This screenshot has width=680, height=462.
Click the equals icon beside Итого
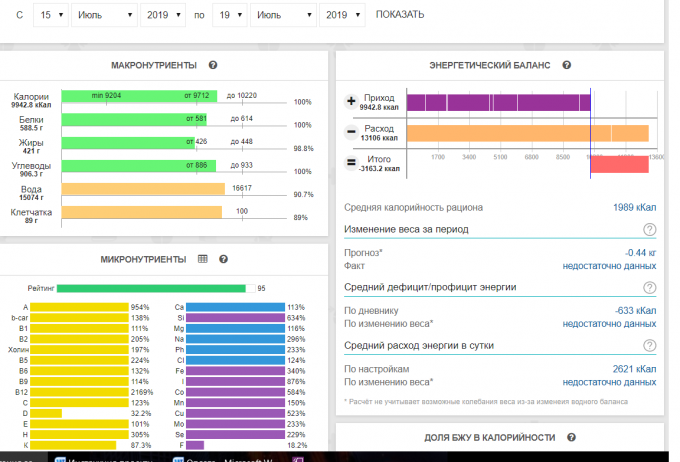(351, 162)
